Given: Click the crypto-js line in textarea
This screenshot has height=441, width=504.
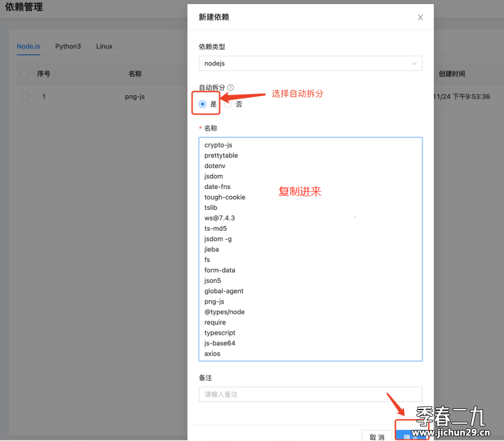Looking at the screenshot, I should (218, 145).
